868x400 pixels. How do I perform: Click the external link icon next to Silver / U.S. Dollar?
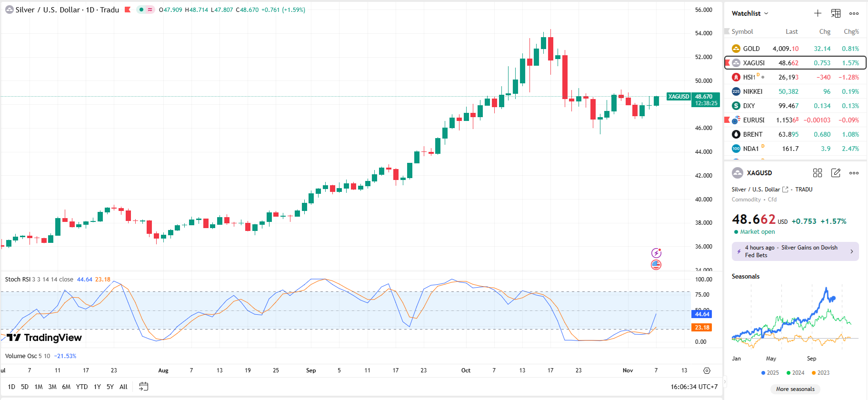point(785,190)
